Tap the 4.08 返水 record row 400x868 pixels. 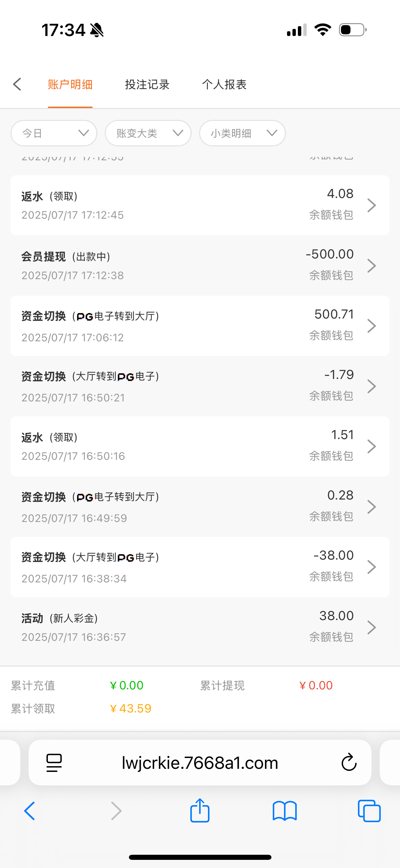click(200, 205)
